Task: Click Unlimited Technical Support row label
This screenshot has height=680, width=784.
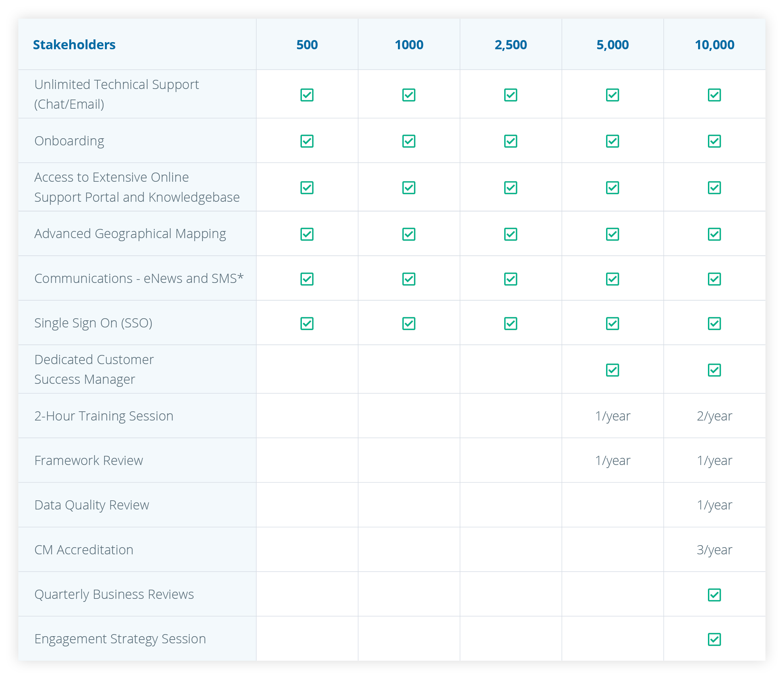Action: 116,94
